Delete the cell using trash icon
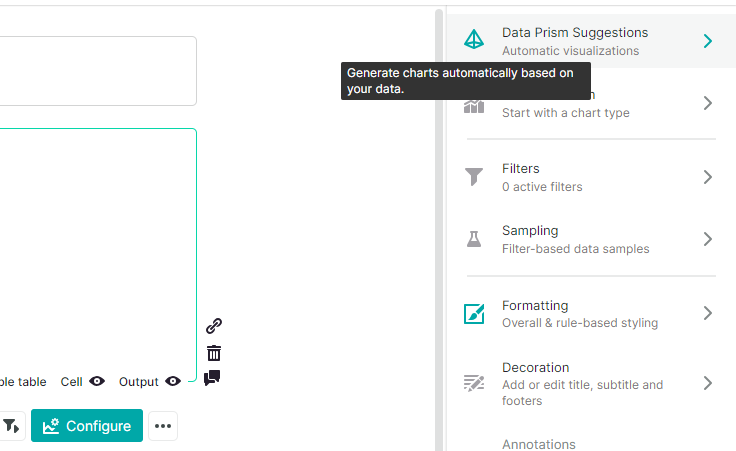 click(x=213, y=352)
